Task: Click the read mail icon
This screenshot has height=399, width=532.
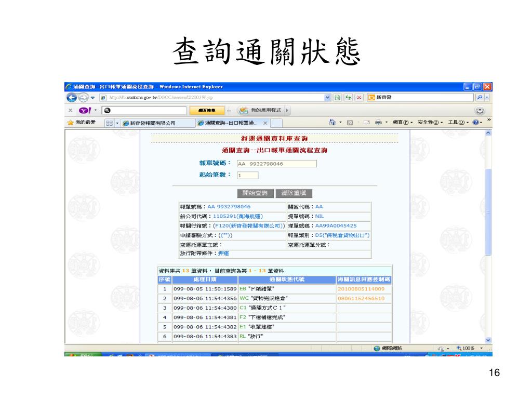Action: (366, 123)
